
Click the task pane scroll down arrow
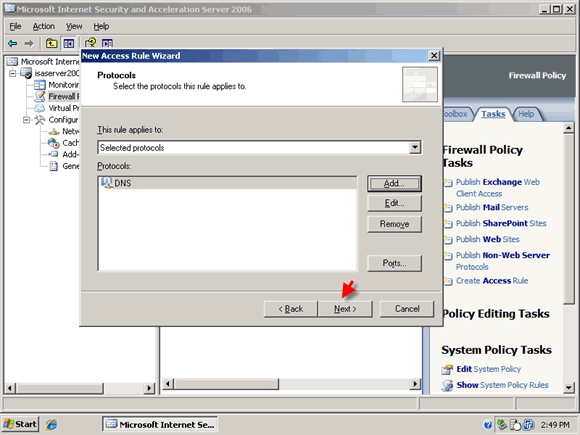(x=569, y=387)
